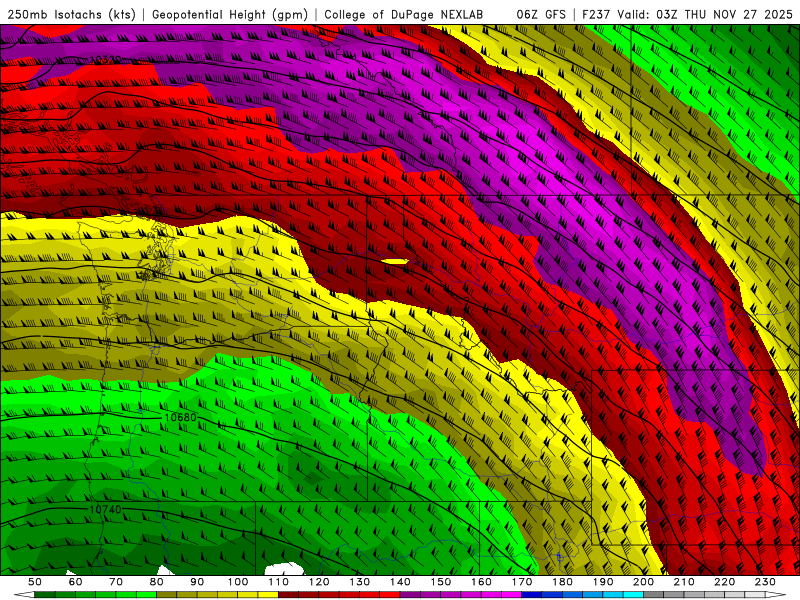Click the magenta swatch just left of 170

click(x=511, y=594)
